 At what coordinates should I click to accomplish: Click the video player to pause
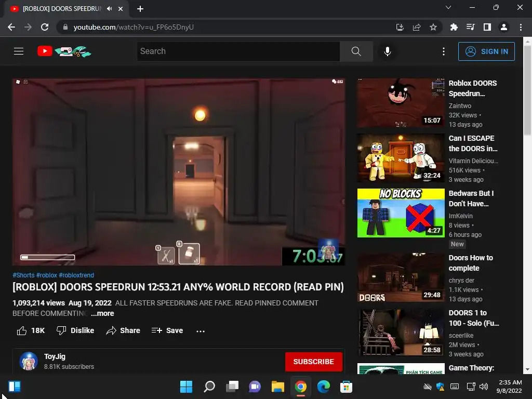(x=179, y=171)
